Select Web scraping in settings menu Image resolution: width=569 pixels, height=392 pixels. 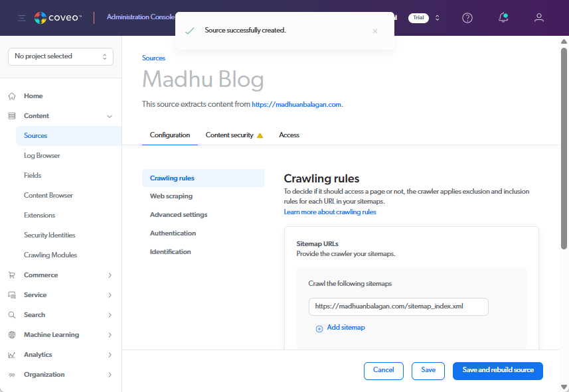tap(171, 196)
